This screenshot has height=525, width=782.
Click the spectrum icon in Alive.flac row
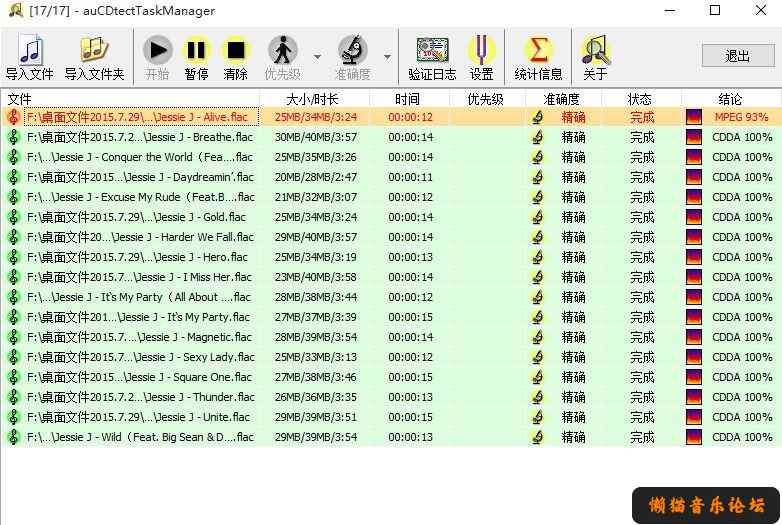click(694, 117)
